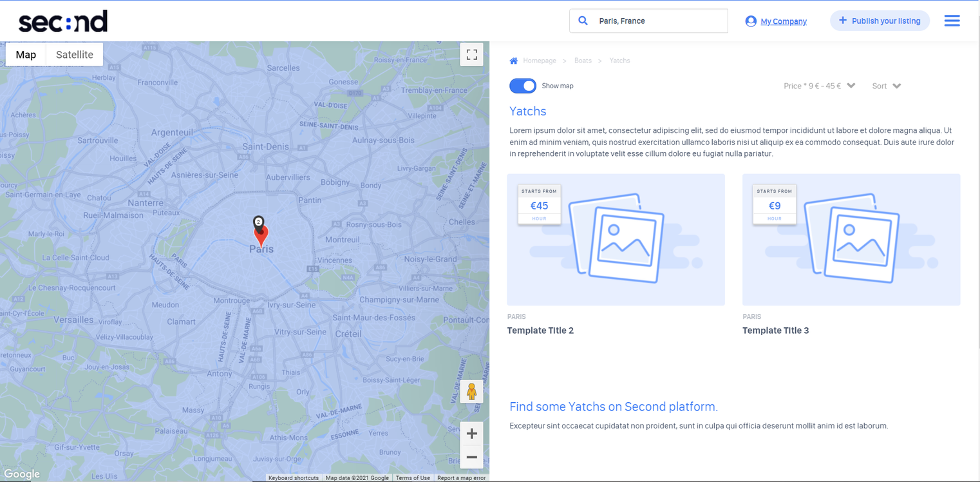Click the search magnifier icon
The width and height of the screenshot is (980, 482).
(583, 21)
